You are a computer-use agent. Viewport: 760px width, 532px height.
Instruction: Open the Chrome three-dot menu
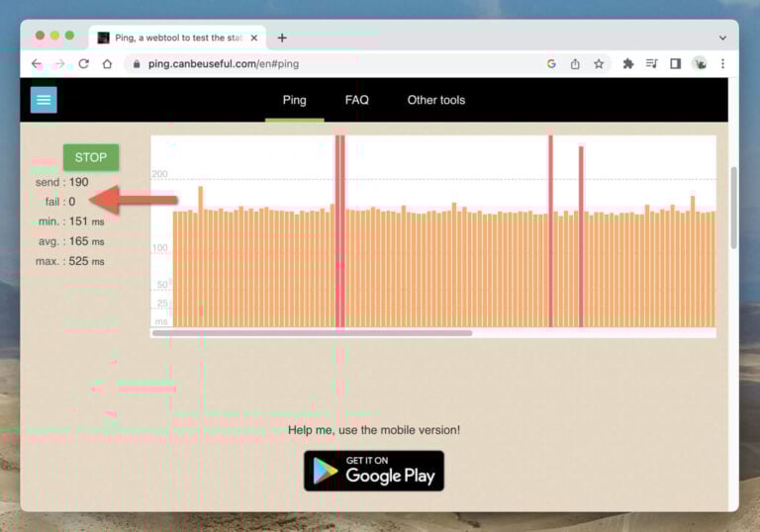click(722, 64)
